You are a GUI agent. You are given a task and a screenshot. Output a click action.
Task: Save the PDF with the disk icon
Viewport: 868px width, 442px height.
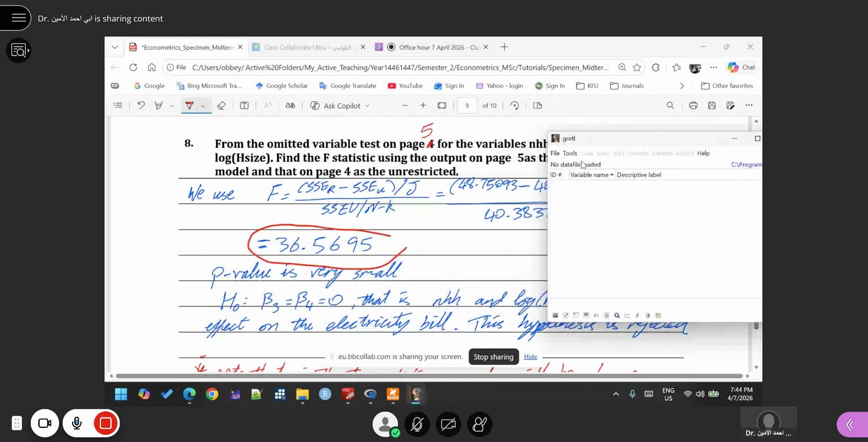(712, 106)
